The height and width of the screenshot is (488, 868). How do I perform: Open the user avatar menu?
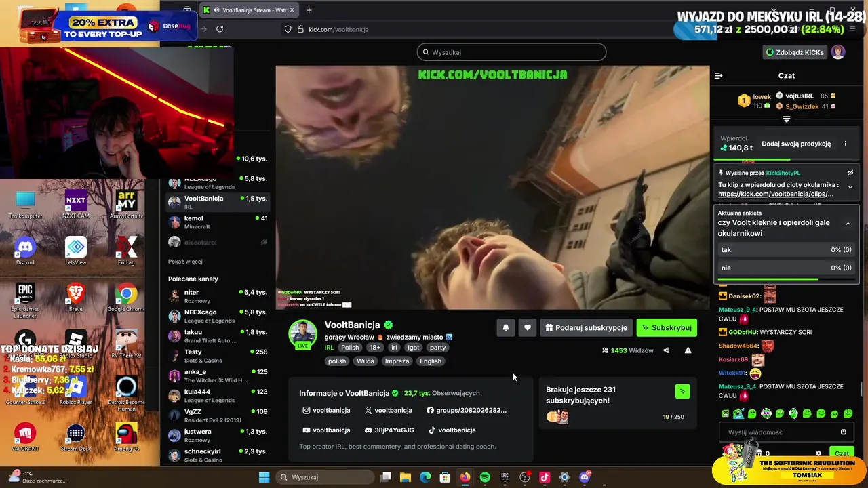[x=839, y=52]
